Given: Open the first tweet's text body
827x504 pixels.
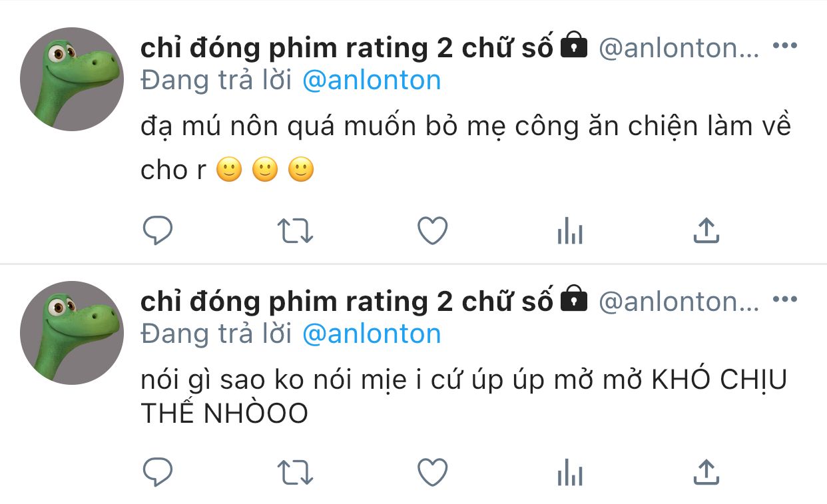Looking at the screenshot, I should [465, 148].
